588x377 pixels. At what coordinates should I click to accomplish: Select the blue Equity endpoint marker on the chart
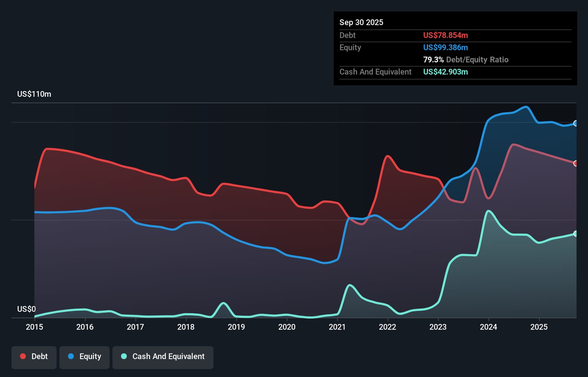coord(576,123)
